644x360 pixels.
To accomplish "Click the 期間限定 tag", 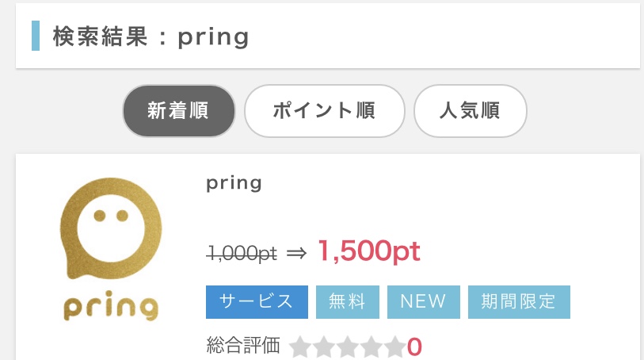I will pyautogui.click(x=519, y=302).
